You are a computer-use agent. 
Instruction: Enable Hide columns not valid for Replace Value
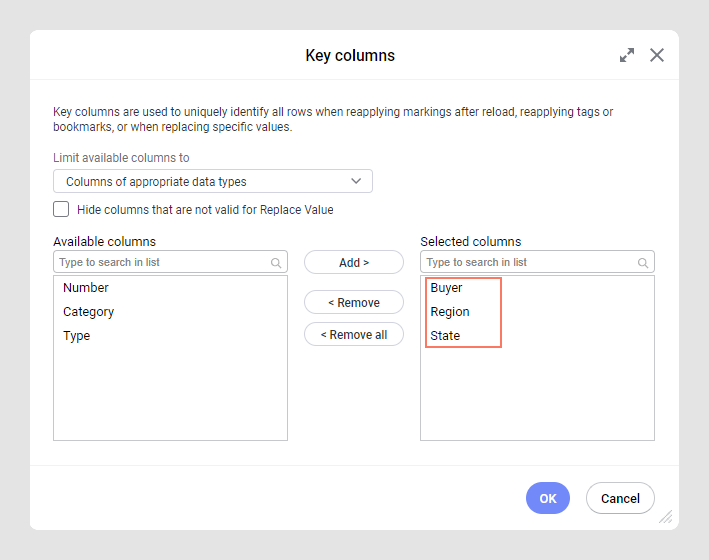61,209
